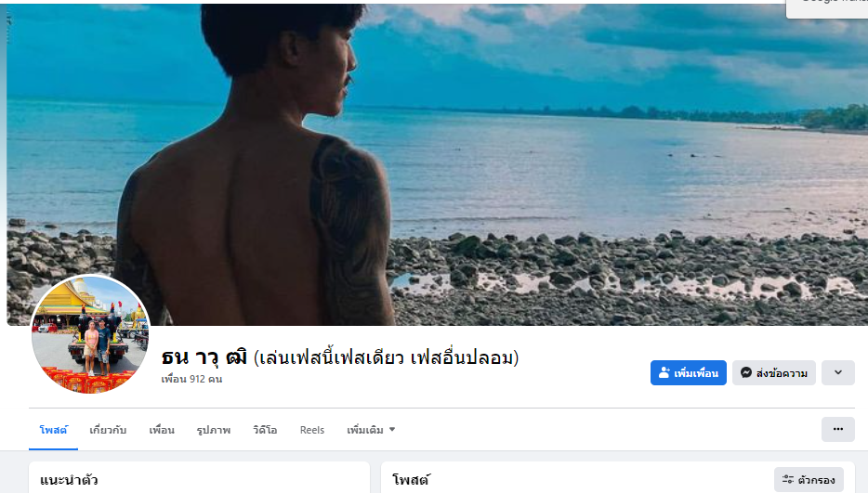Select the วิดีโอ tab
The width and height of the screenshot is (868, 493).
coord(265,430)
